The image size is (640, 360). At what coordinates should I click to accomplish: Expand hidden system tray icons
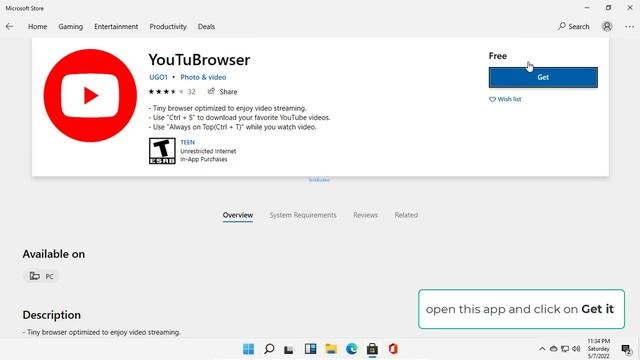click(542, 349)
